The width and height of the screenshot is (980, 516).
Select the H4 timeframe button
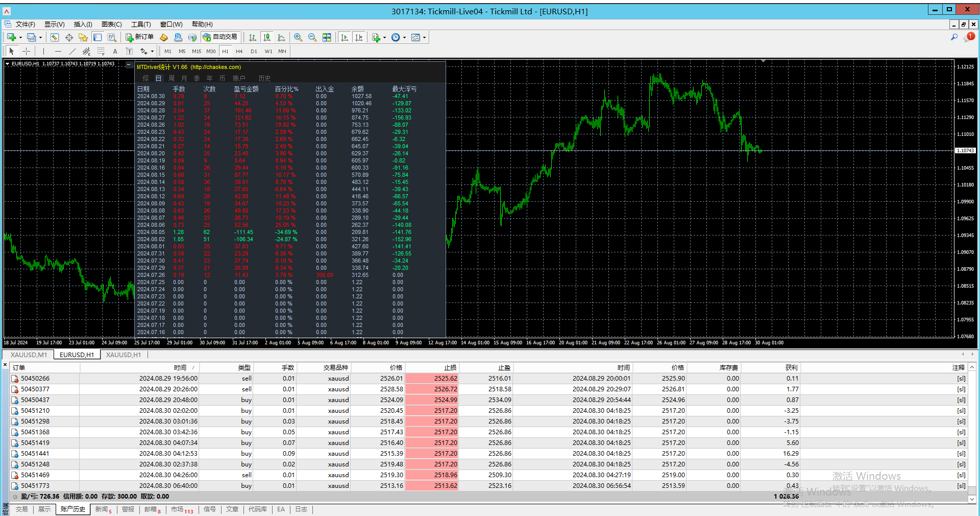[x=239, y=51]
